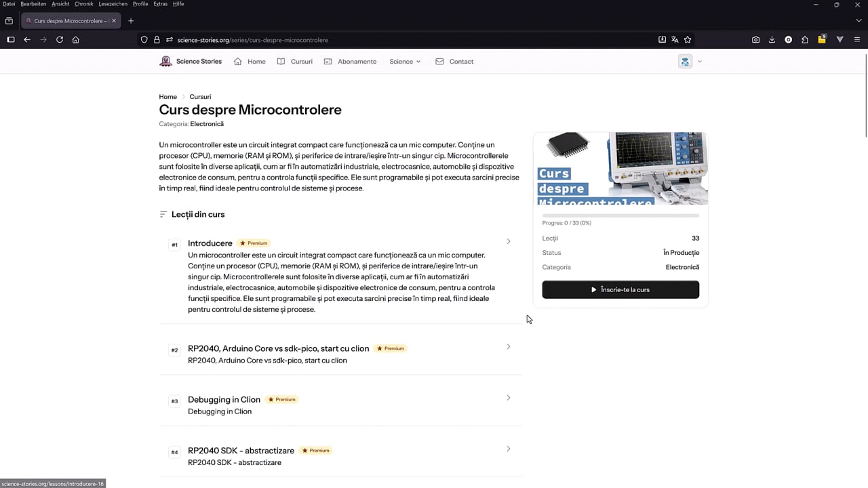This screenshot has height=488, width=868.
Task: Close the Curs despre Microcontrolere tab
Action: (x=114, y=21)
